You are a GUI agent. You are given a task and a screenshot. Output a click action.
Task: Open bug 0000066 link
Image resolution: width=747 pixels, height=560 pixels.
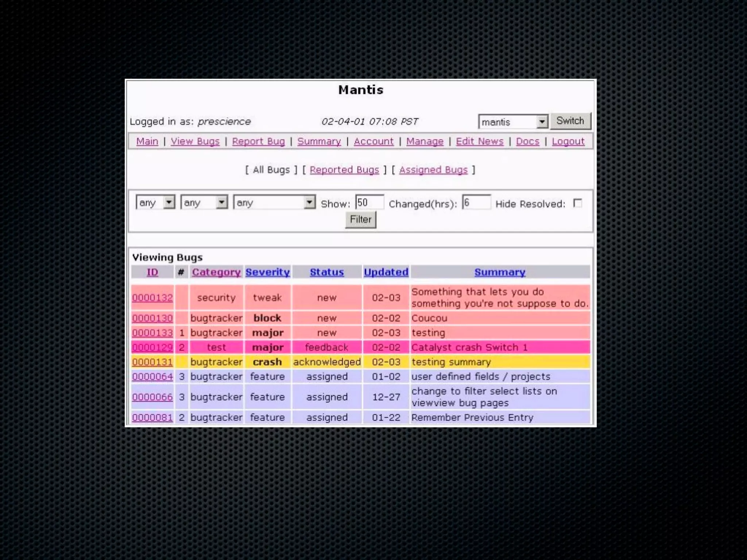coord(152,397)
